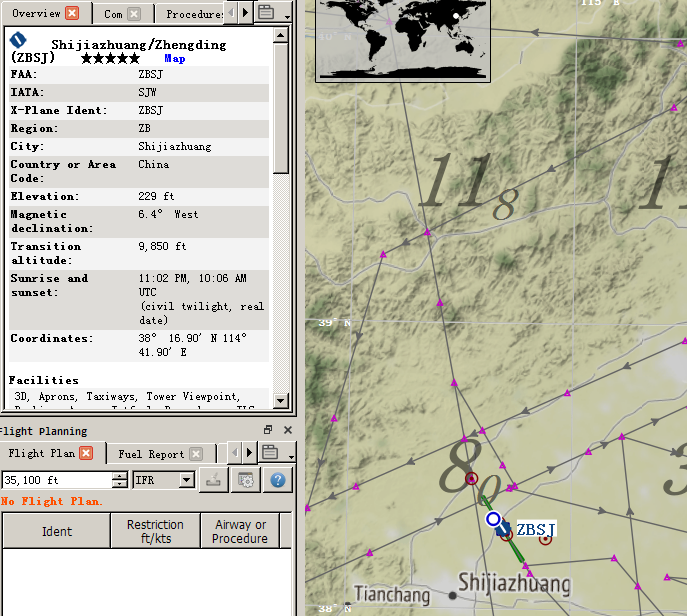Click the Tianchang city label on map
This screenshot has height=616, width=687.
[x=392, y=595]
